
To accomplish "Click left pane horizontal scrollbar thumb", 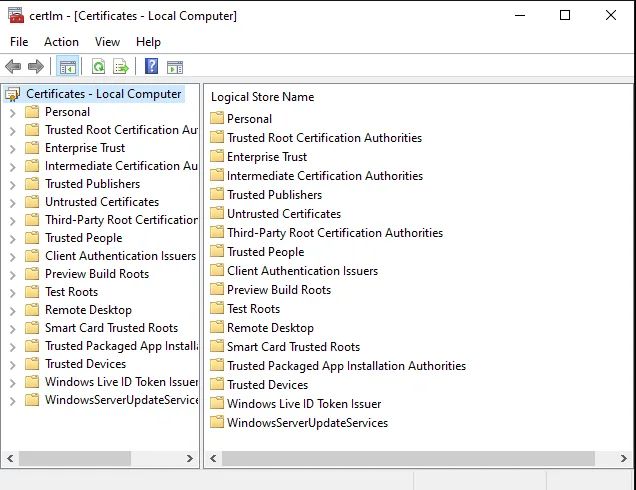I will click(x=75, y=458).
